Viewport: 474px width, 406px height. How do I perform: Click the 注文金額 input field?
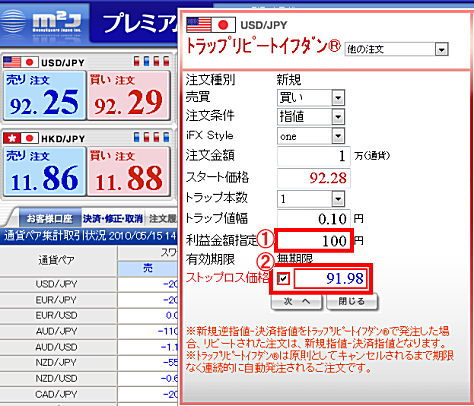[313, 156]
